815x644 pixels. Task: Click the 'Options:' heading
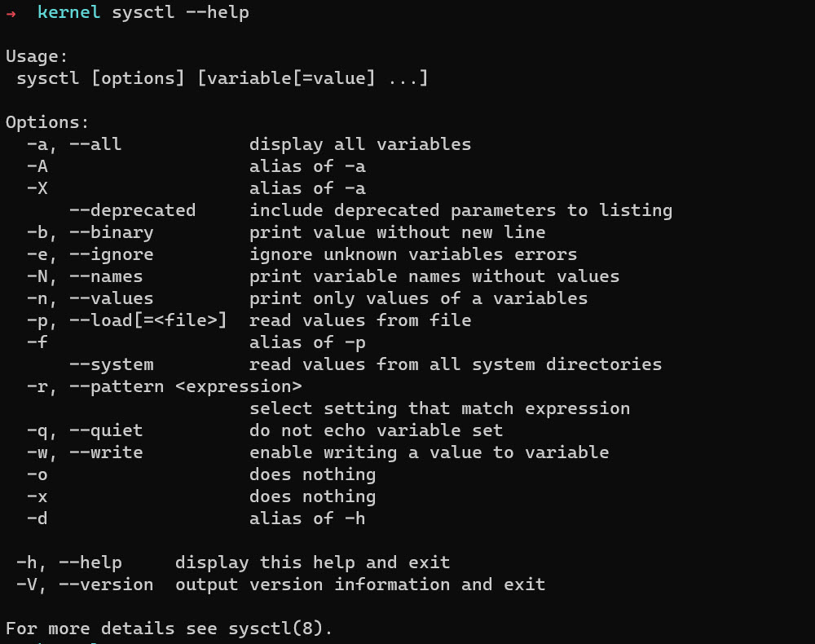(x=47, y=123)
